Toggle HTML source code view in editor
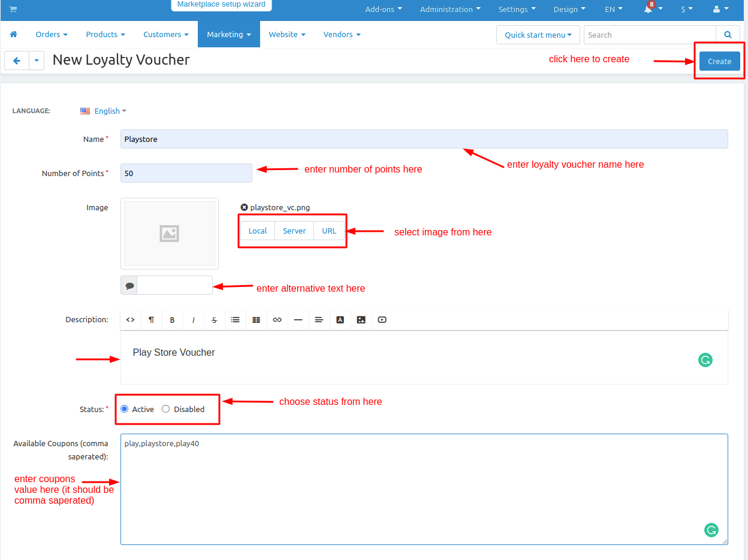This screenshot has width=748, height=560. 130,320
